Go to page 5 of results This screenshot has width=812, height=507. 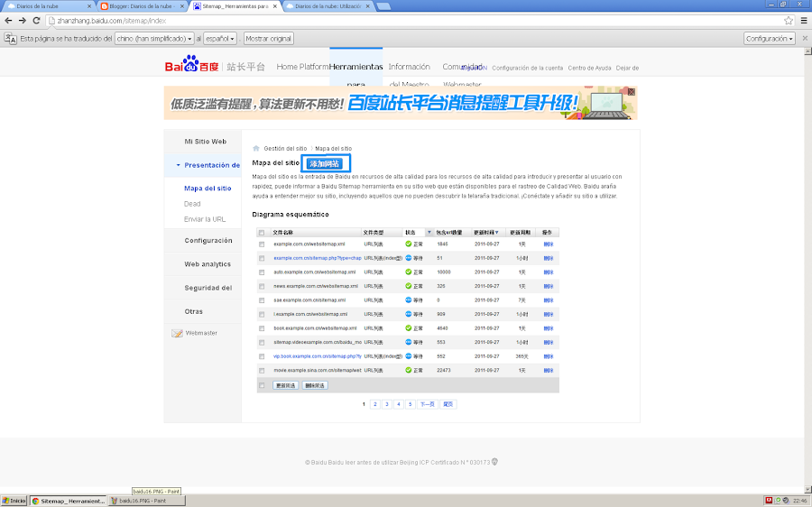tap(411, 404)
